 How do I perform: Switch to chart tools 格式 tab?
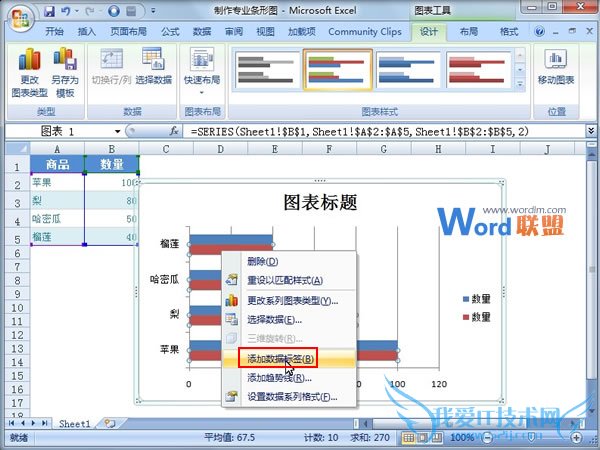pyautogui.click(x=509, y=31)
